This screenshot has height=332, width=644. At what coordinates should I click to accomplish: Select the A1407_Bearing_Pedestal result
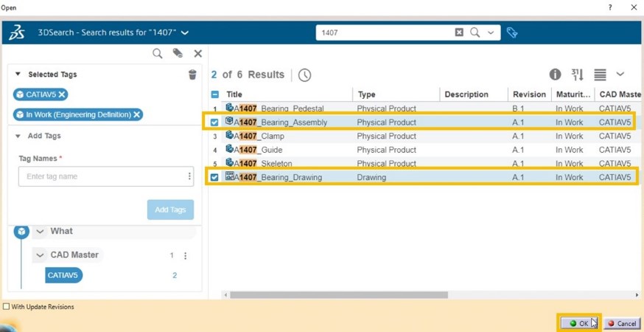click(x=279, y=108)
